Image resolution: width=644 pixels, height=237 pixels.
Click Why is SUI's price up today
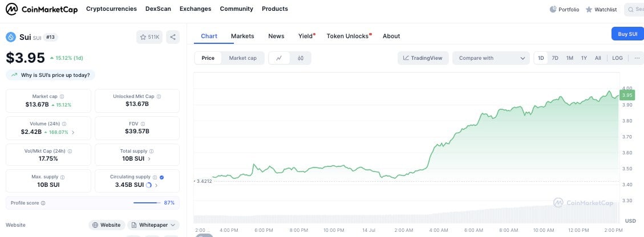51,75
